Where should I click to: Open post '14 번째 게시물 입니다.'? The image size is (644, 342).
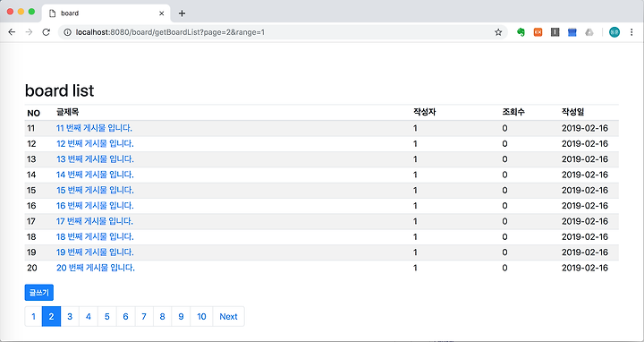(95, 175)
